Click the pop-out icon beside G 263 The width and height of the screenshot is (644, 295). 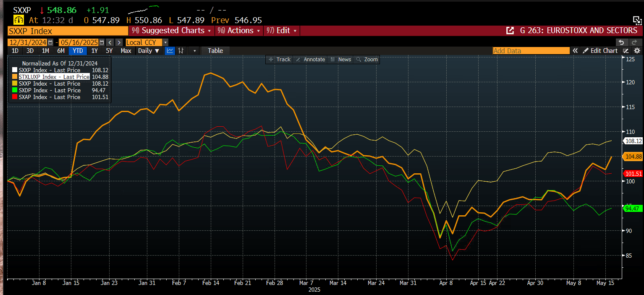pyautogui.click(x=510, y=31)
